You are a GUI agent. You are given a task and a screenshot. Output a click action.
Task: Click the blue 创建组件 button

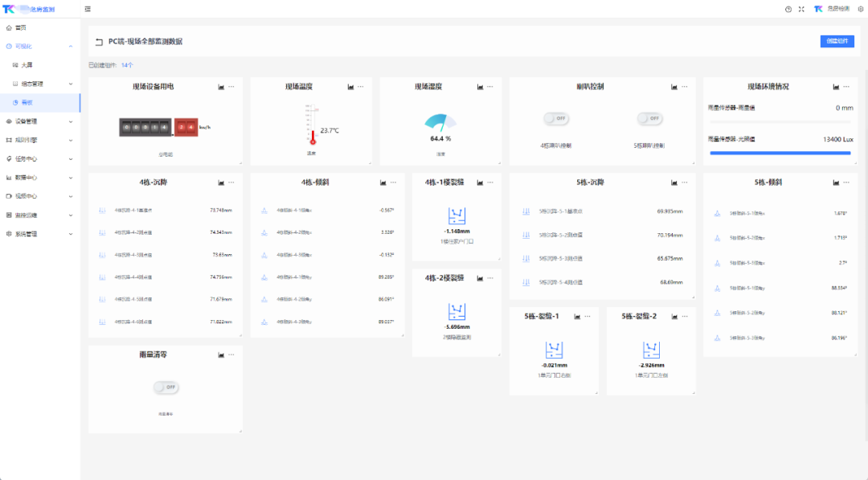coord(837,41)
